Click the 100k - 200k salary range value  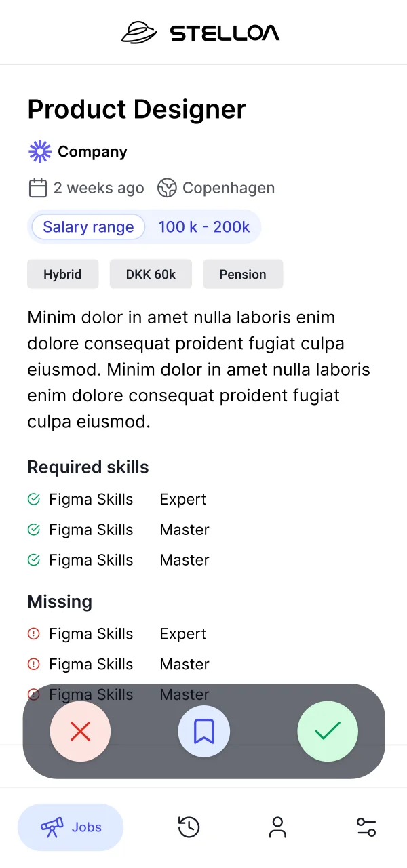coord(204,226)
